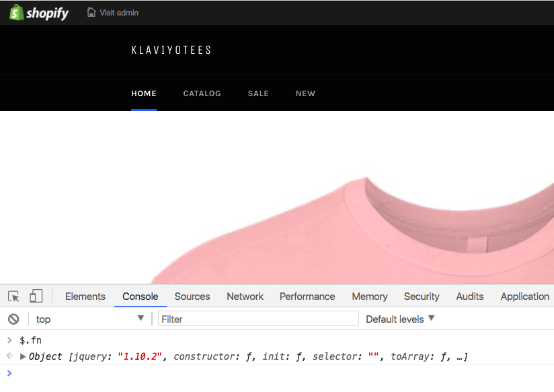The height and width of the screenshot is (392, 554).
Task: Switch to the Sources tab
Action: coord(192,297)
